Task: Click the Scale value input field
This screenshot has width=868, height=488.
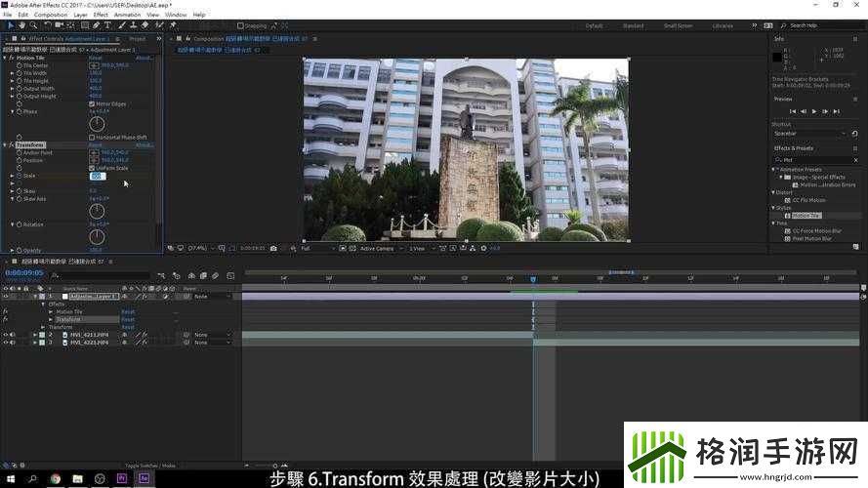Action: 97,176
